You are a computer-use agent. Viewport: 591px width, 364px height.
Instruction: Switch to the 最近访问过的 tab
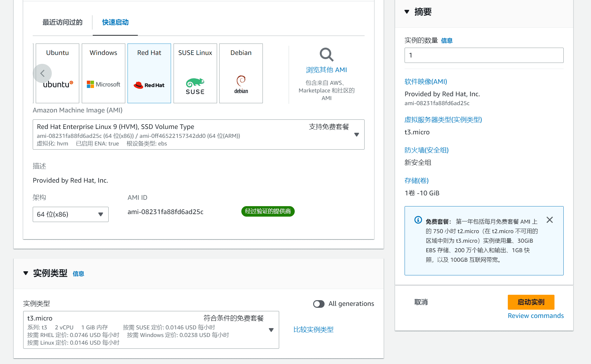(x=62, y=22)
